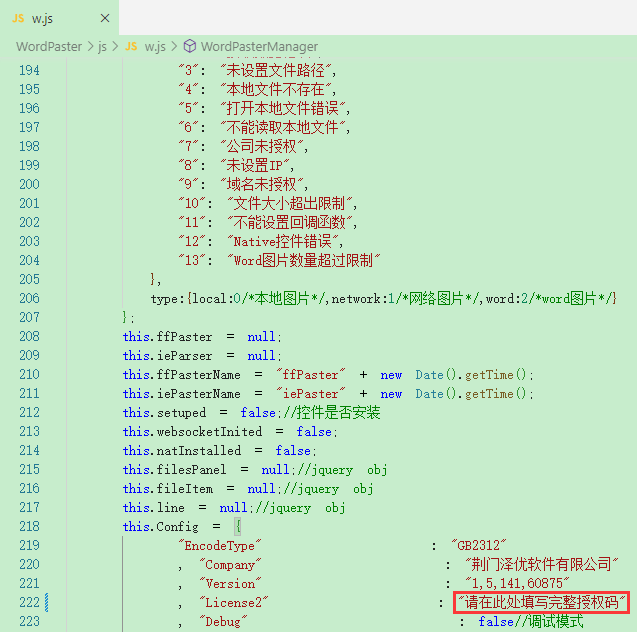Click line number 222
The height and width of the screenshot is (632, 637).
(x=30, y=603)
